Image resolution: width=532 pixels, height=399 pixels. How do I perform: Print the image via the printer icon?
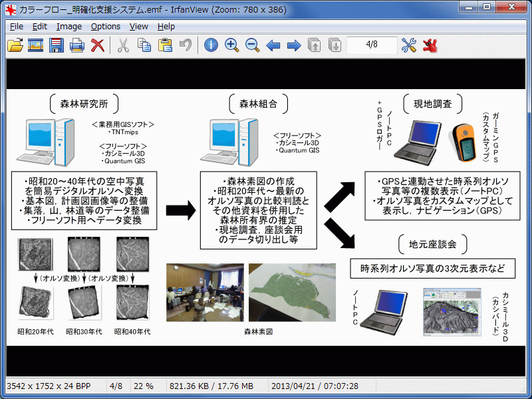(x=75, y=46)
